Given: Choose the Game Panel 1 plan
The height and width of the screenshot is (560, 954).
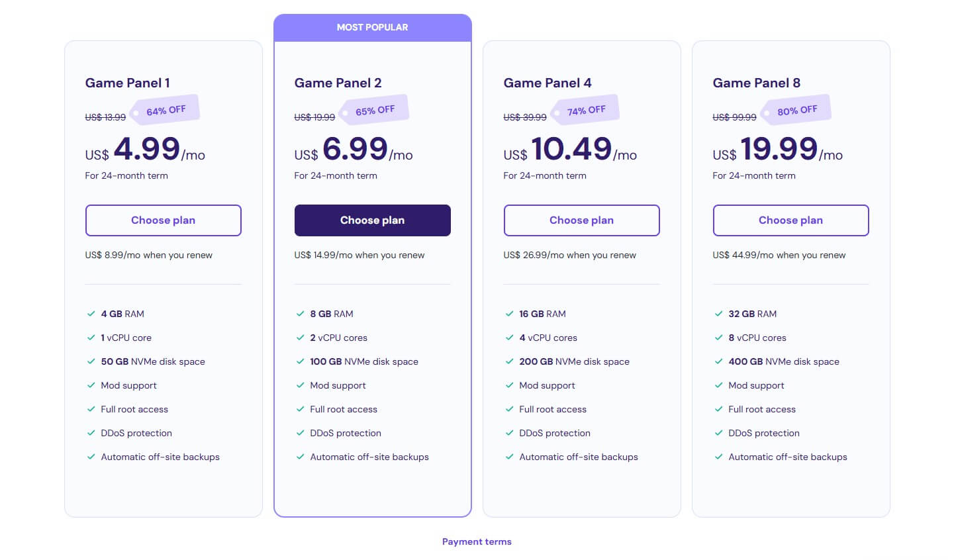Looking at the screenshot, I should coord(164,220).
